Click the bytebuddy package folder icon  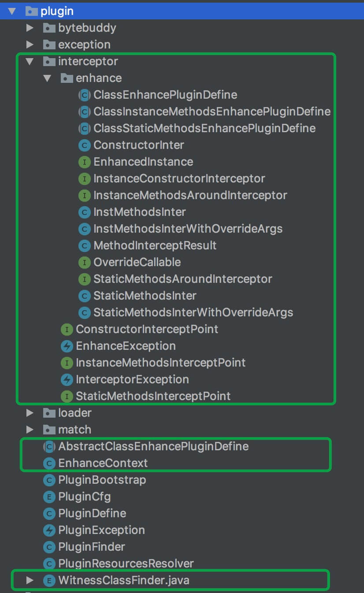click(x=49, y=28)
